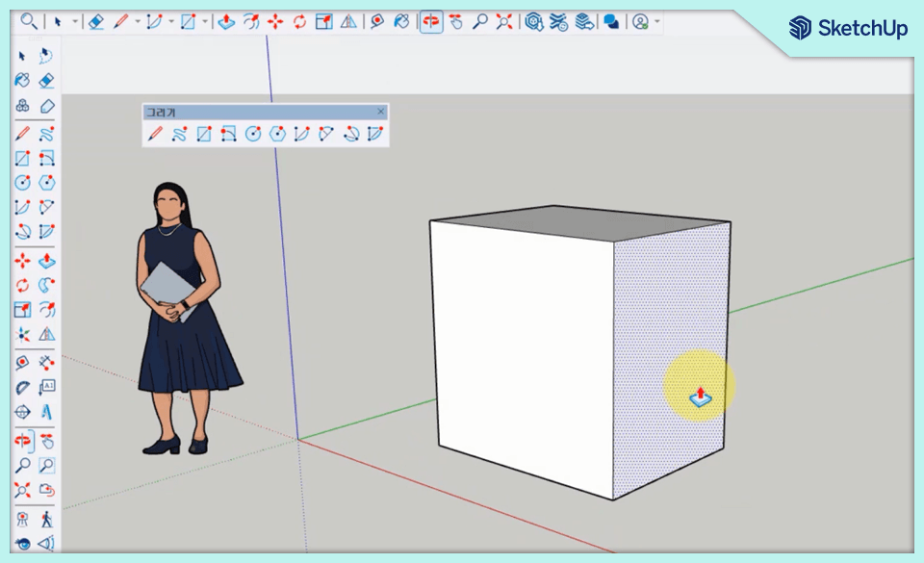Activate the Rotated Rectangle tool in the left palette
The image size is (924, 563).
click(46, 159)
